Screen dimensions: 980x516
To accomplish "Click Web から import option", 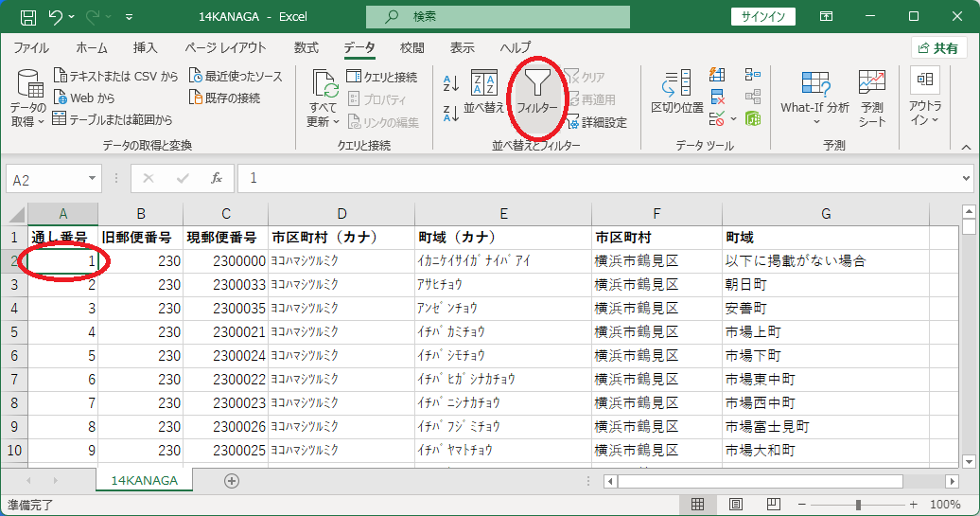I will [x=84, y=98].
